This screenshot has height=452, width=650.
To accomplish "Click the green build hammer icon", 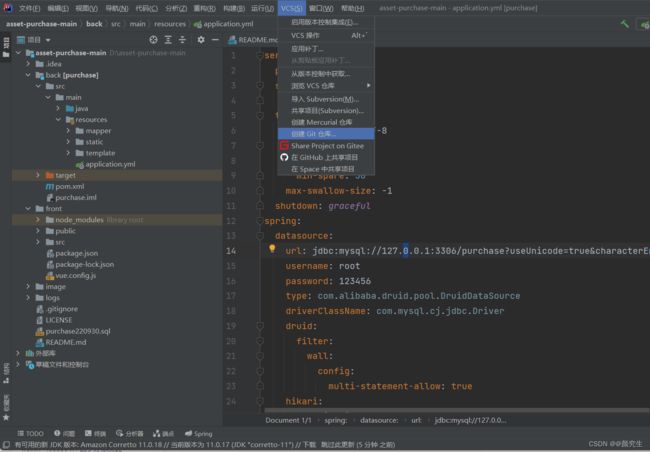I will [x=625, y=24].
